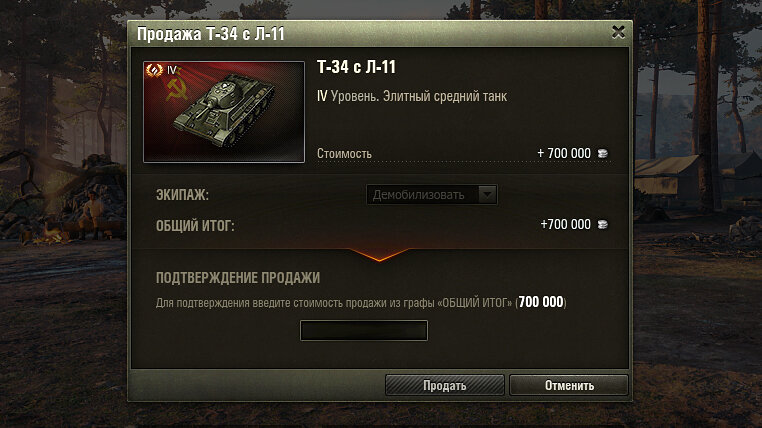Screen dimensions: 762x428
Task: Click the bold 700 000 in confirmation hint
Action: point(540,302)
